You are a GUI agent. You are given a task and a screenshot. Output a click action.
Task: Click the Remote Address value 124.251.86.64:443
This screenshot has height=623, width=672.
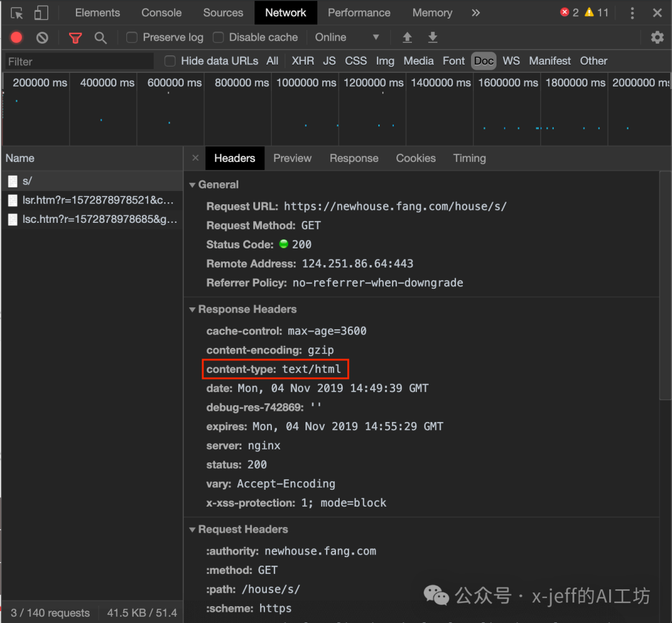pyautogui.click(x=357, y=264)
